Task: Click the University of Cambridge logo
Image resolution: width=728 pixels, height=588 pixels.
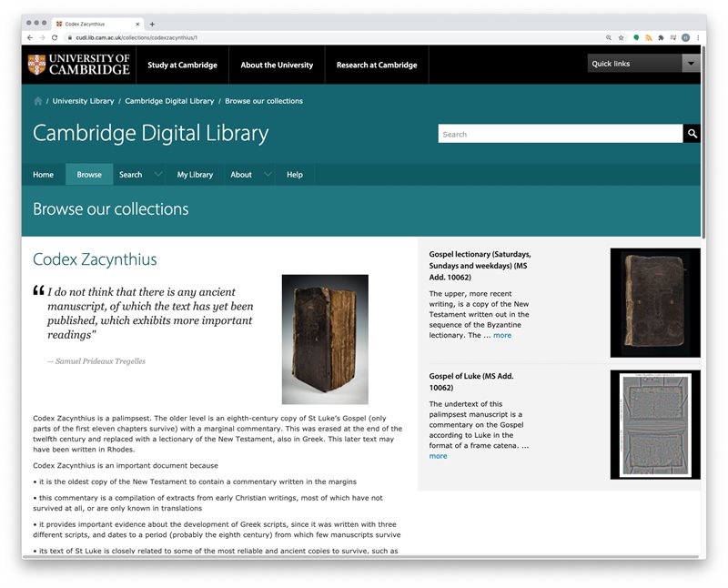Action: click(x=78, y=65)
